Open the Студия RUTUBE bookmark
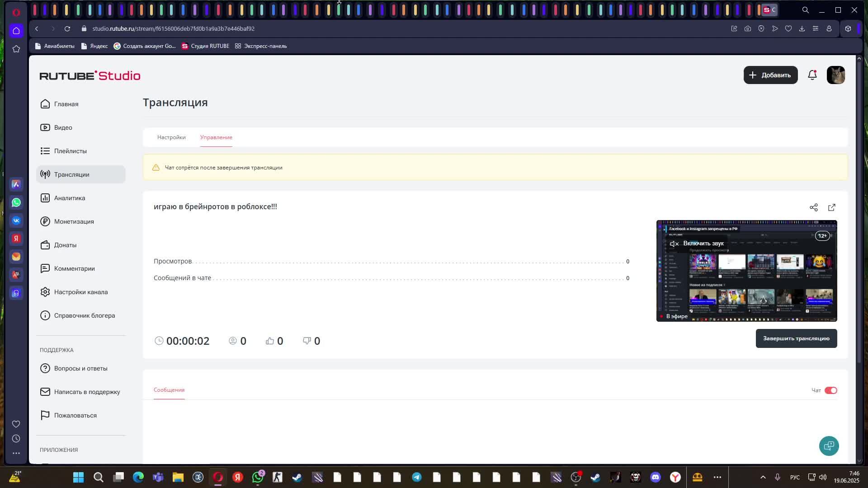This screenshot has width=868, height=488. click(205, 46)
